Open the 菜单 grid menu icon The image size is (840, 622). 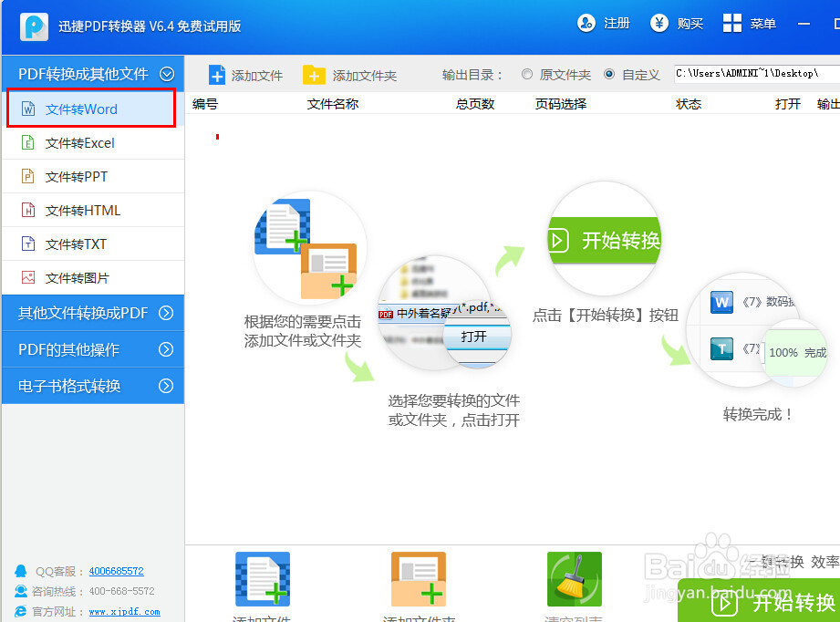pyautogui.click(x=731, y=24)
